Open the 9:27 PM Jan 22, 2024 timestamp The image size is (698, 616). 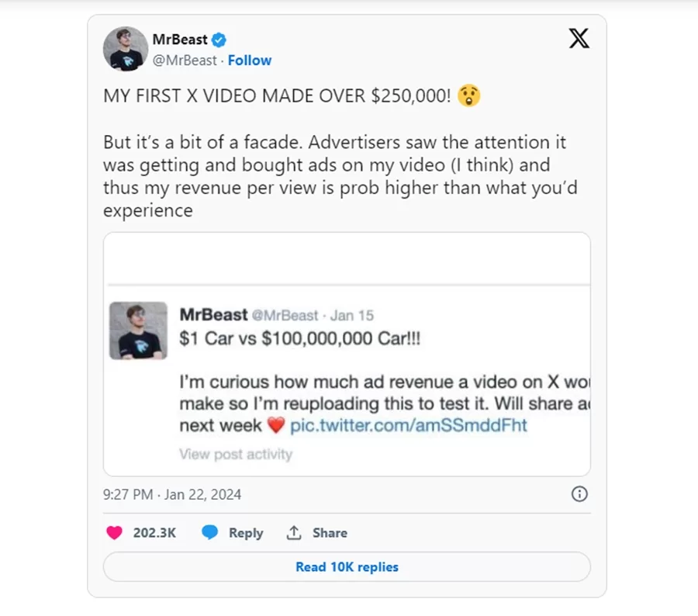[x=172, y=494]
